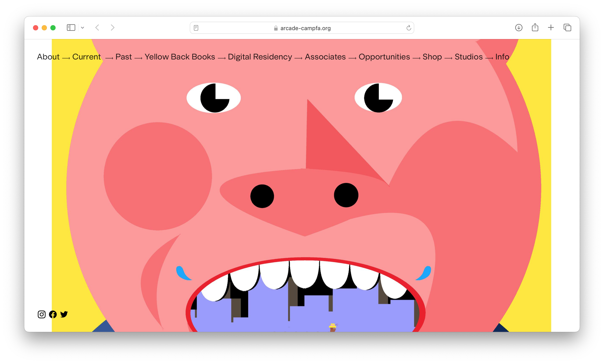
Task: Show Safari downloads
Action: coord(519,27)
